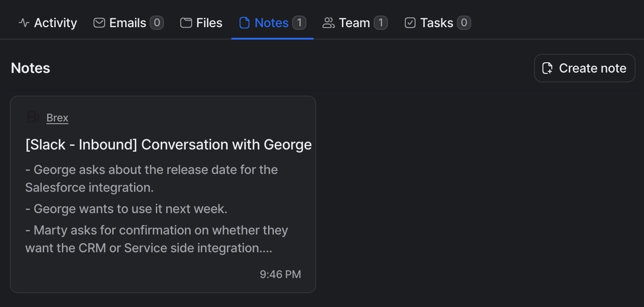
Task: Click the Brex company logo icon
Action: click(33, 117)
